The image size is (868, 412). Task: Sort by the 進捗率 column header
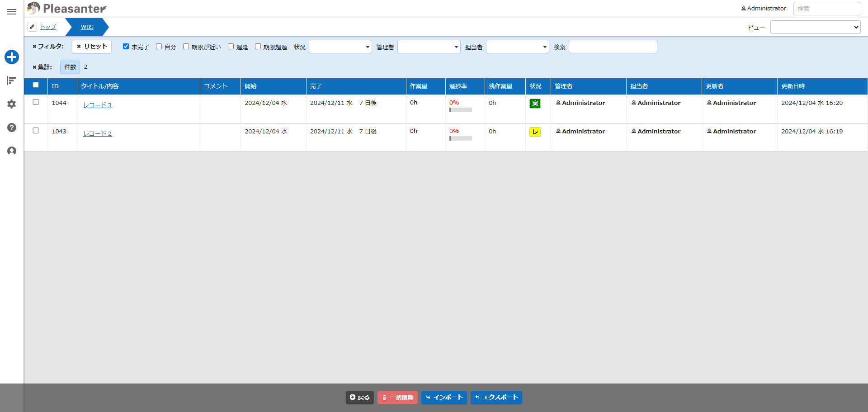click(458, 86)
